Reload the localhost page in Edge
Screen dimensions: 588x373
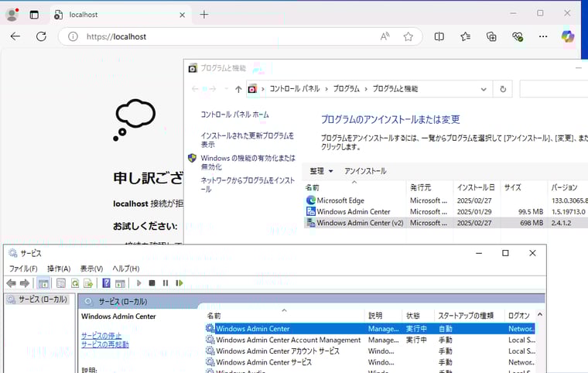tap(41, 36)
